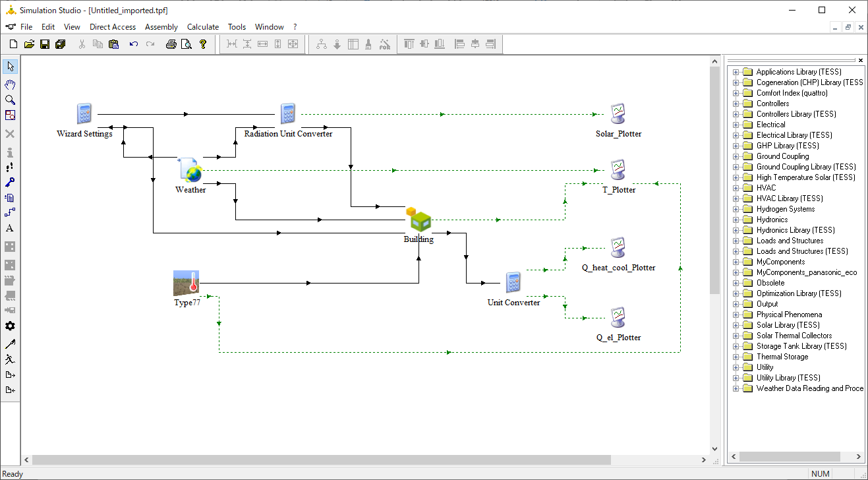
Task: Click the Weather component icon
Action: tap(190, 169)
